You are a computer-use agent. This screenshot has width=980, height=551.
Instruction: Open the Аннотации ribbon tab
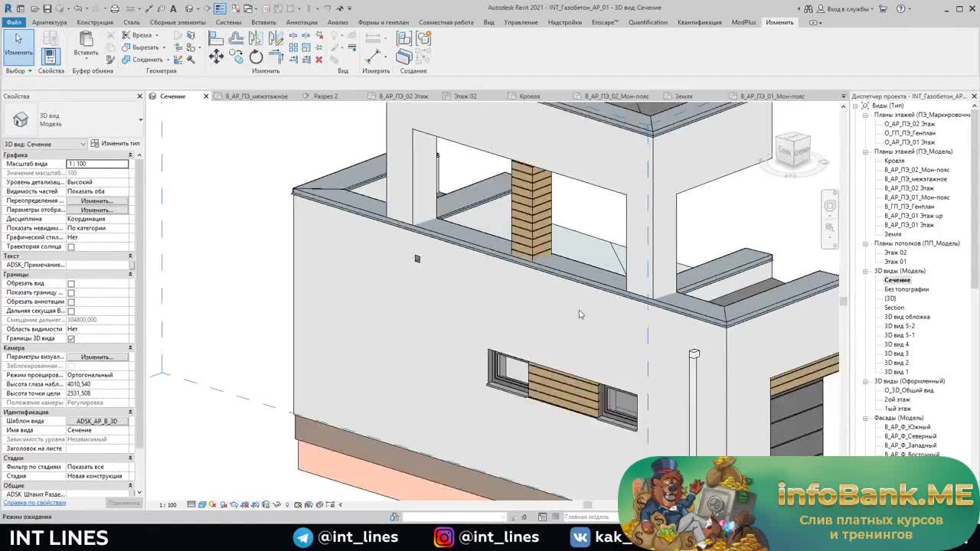point(302,22)
